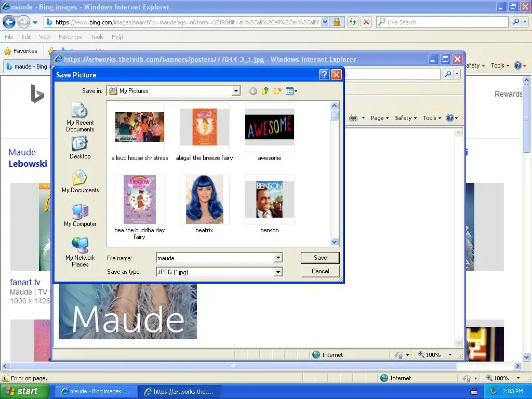
Task: Click the IE Back navigation button
Action: tap(9, 22)
